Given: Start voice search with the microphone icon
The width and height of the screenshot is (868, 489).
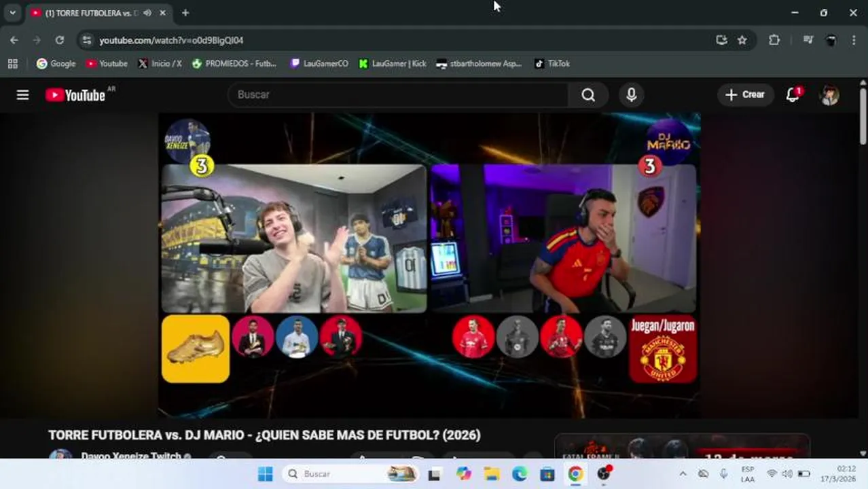Looking at the screenshot, I should point(631,95).
